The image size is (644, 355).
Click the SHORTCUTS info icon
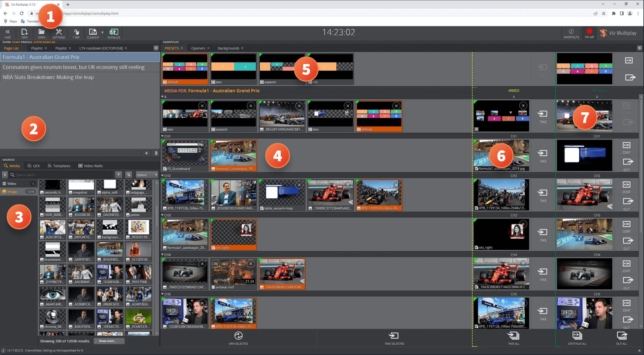(x=572, y=32)
